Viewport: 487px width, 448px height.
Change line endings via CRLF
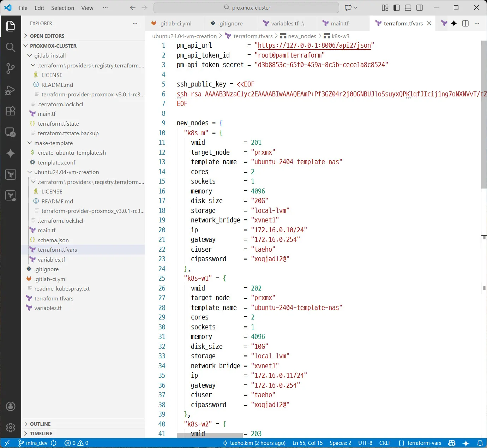(385, 443)
